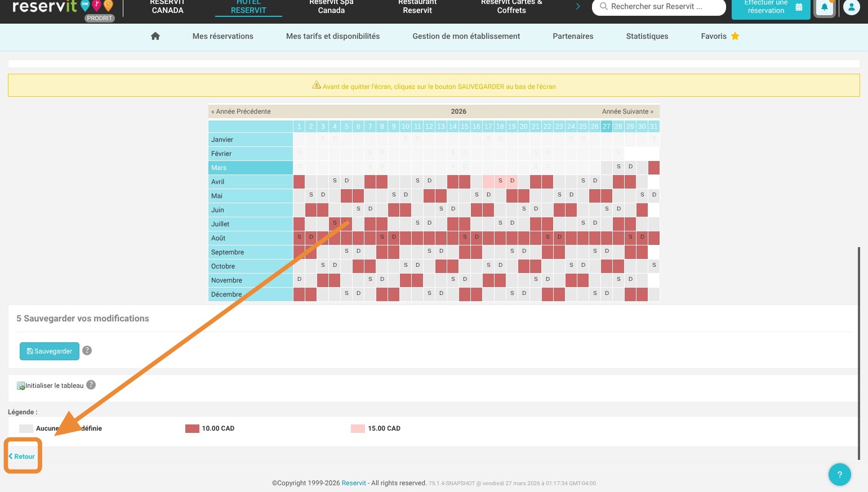Click the Avril row label

pyautogui.click(x=251, y=181)
